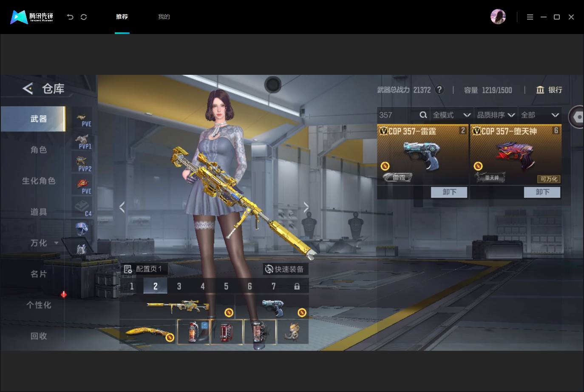This screenshot has height=392, width=584.
Task: Select the third grenade slot
Action: click(260, 332)
